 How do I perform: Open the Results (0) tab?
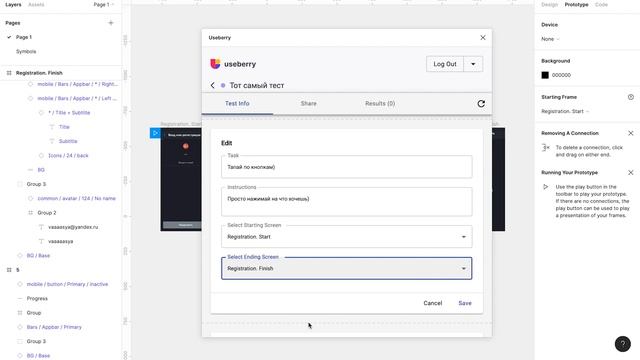click(x=380, y=104)
